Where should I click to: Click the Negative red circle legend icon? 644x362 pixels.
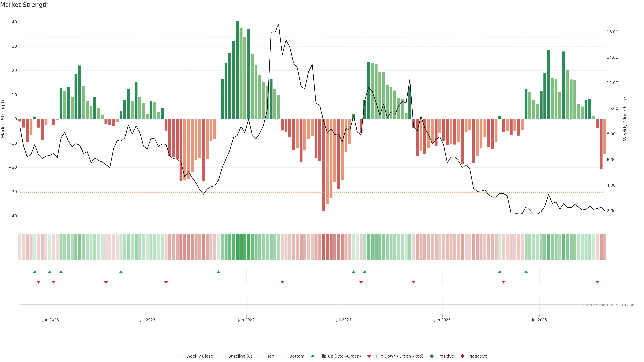[462, 356]
